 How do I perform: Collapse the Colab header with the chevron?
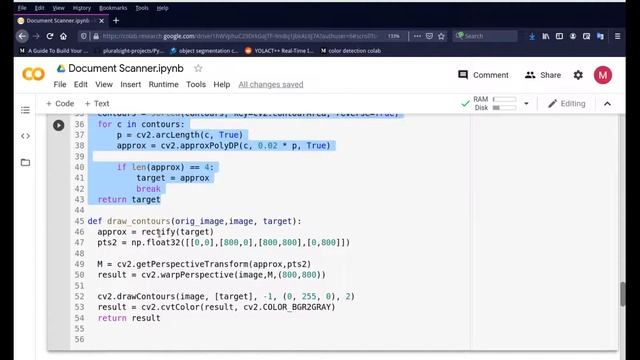coord(607,104)
